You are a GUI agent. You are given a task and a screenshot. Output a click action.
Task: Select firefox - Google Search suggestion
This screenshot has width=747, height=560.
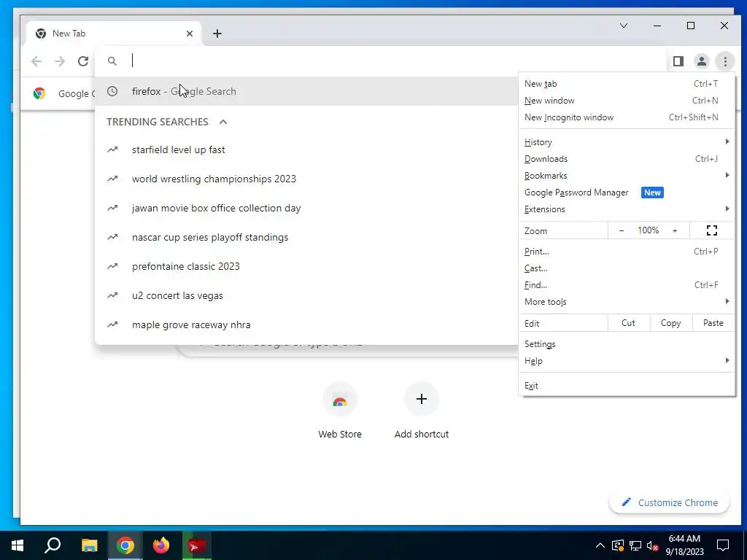tap(307, 91)
